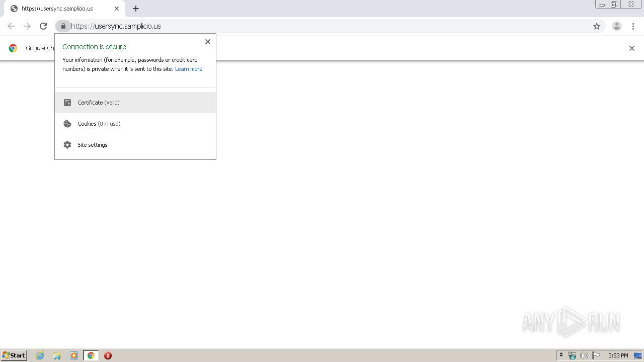
Task: Click the lock icon in address bar
Action: pyautogui.click(x=63, y=26)
